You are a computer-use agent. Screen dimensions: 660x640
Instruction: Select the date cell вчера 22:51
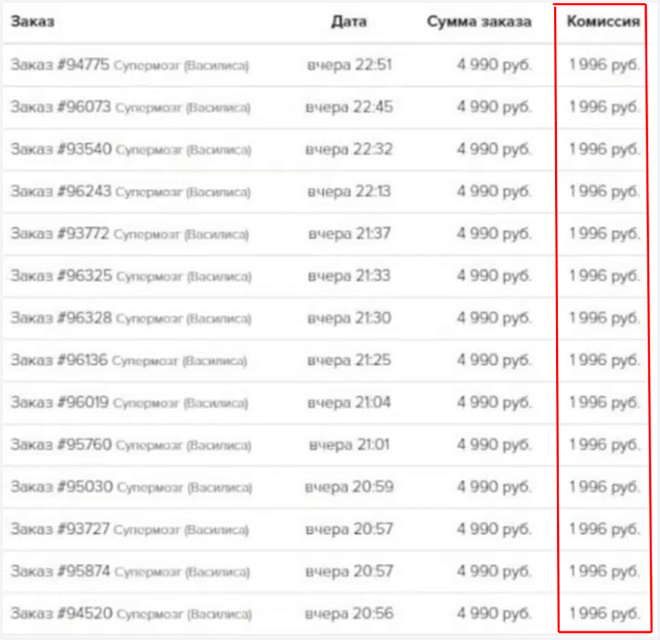[349, 65]
